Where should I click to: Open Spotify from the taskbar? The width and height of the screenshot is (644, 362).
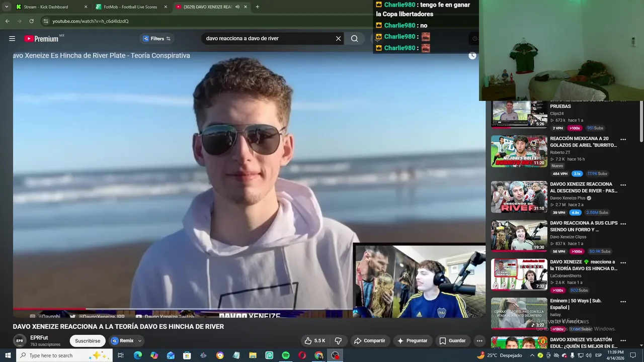(x=285, y=355)
